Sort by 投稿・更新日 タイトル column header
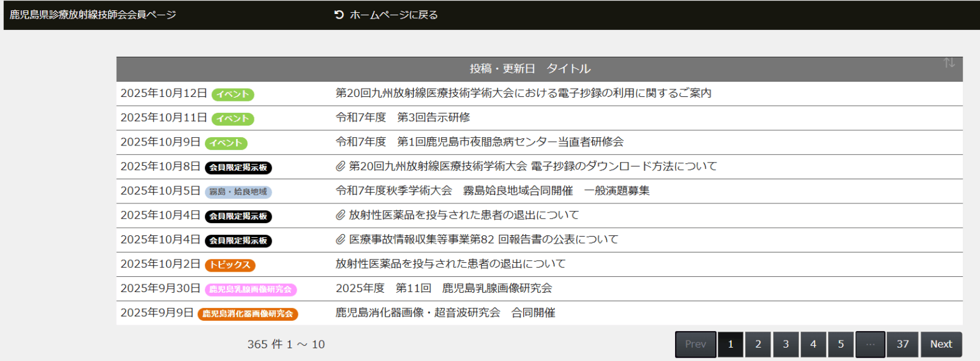The image size is (980, 361). tap(530, 69)
